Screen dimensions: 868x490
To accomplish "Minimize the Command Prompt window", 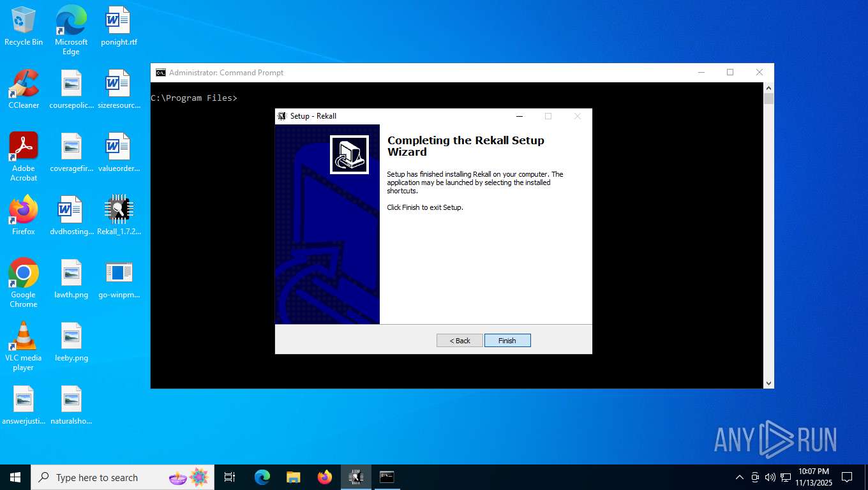I will pos(701,73).
